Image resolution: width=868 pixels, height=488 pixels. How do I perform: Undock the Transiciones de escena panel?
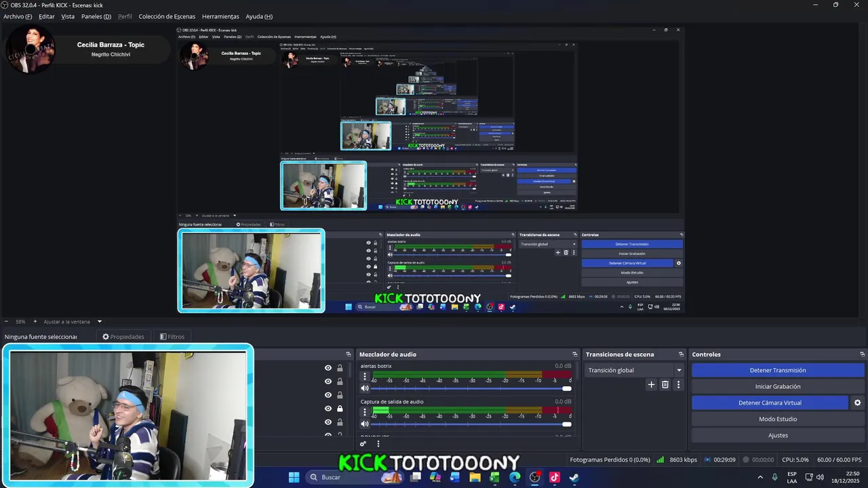[681, 354]
